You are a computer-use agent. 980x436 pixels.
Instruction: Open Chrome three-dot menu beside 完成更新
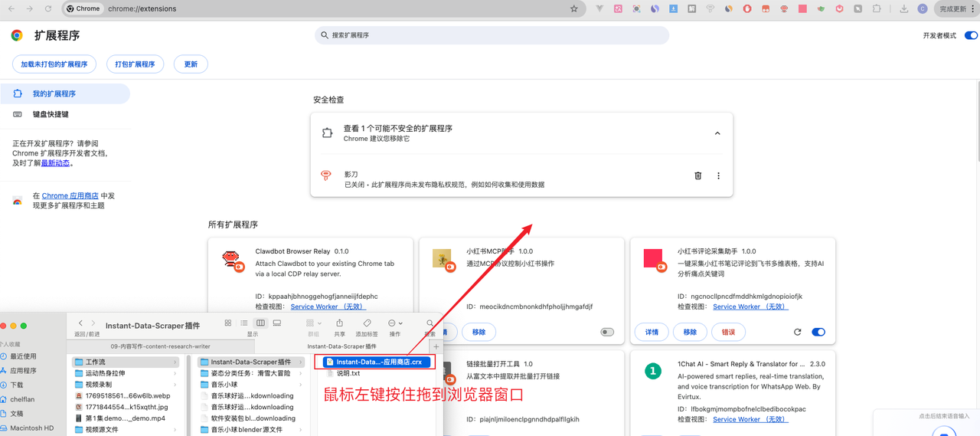click(x=972, y=8)
